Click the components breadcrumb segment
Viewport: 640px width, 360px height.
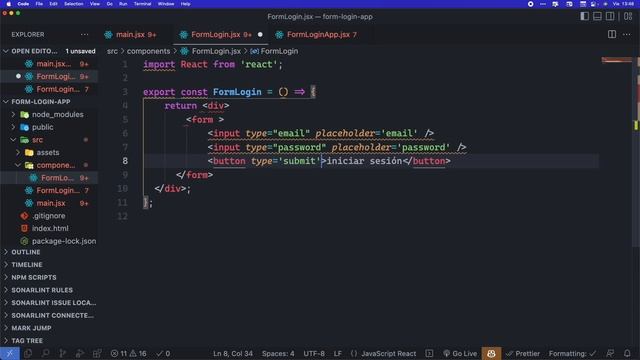148,51
